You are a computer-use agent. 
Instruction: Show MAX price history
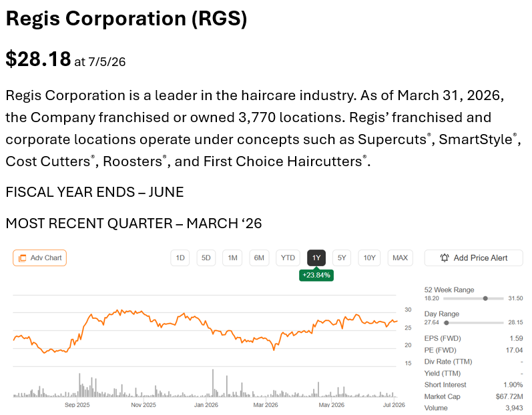[401, 258]
